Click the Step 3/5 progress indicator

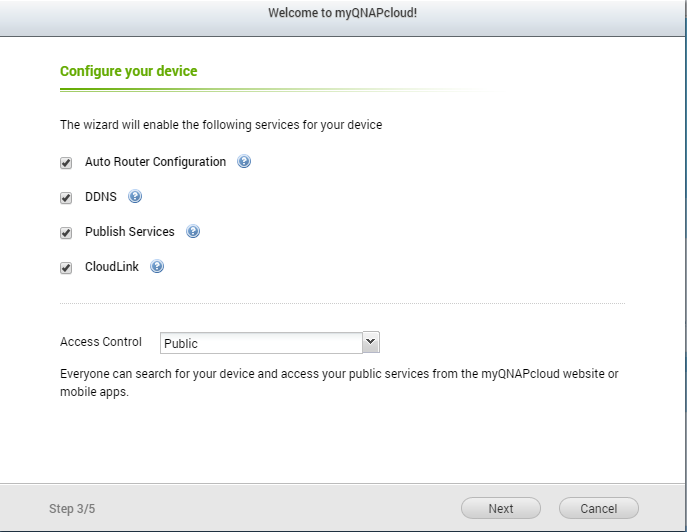72,509
